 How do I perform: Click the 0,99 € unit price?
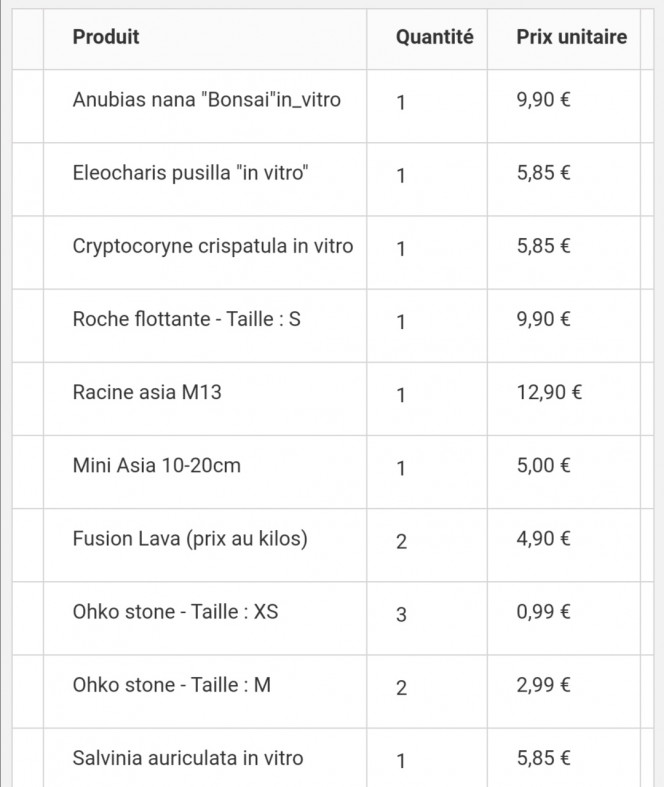[x=544, y=612]
